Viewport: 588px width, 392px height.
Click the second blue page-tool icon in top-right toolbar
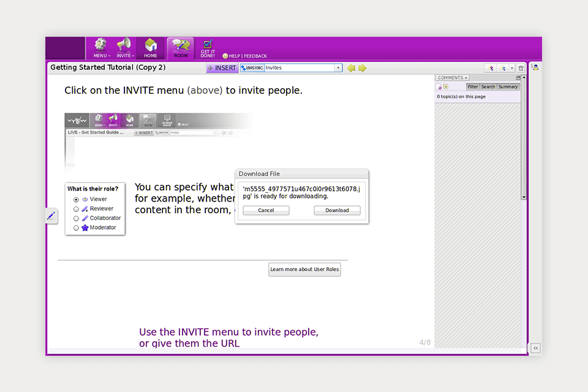click(503, 68)
